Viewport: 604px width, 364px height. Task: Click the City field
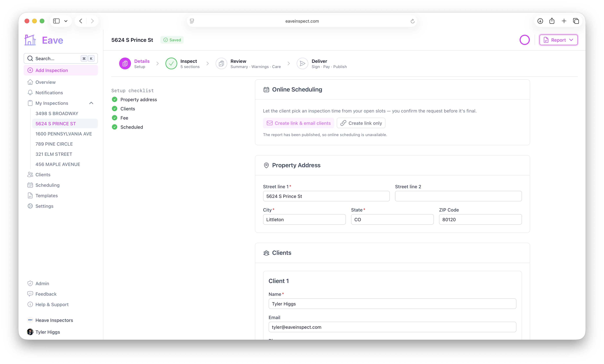click(x=304, y=220)
